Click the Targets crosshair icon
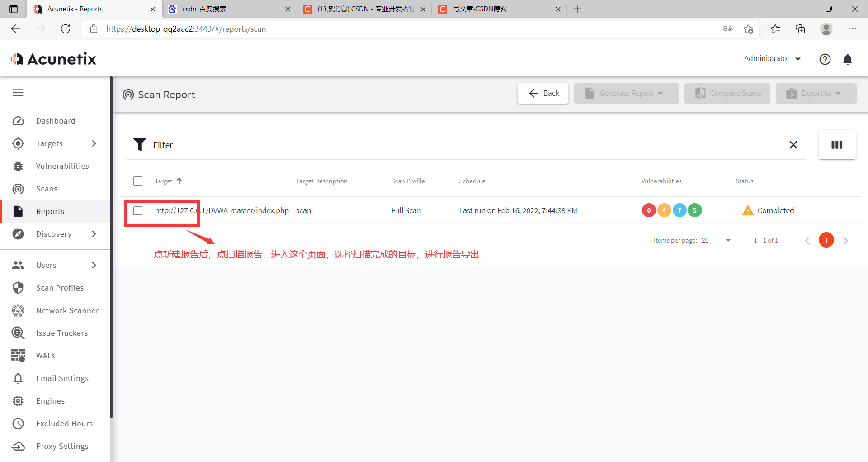Image resolution: width=868 pixels, height=462 pixels. click(18, 143)
